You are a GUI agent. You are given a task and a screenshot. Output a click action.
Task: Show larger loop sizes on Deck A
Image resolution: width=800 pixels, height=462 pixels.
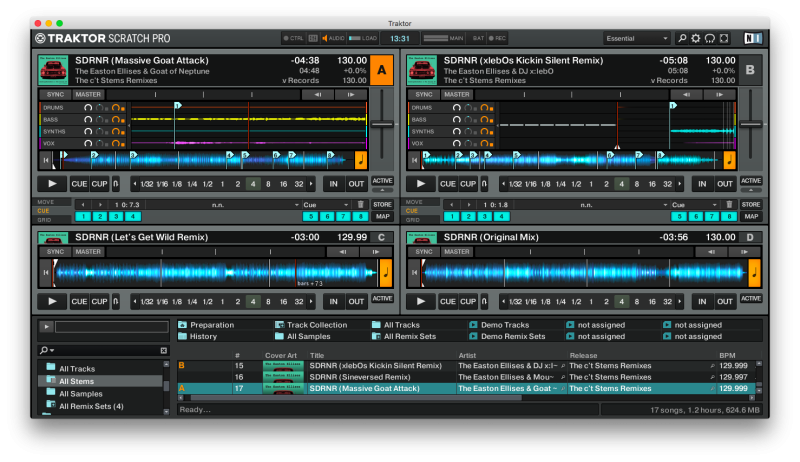[311, 184]
